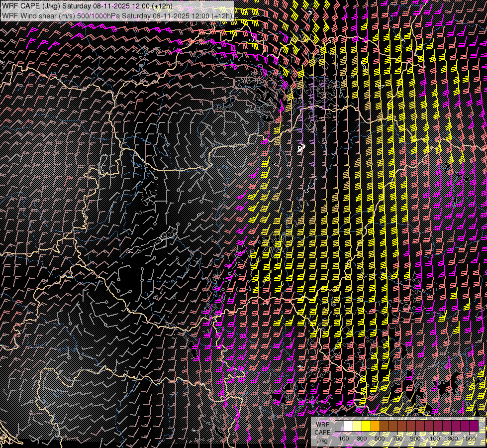Select the 700 legend scale label
This screenshot has height=448, width=487.
(397, 439)
